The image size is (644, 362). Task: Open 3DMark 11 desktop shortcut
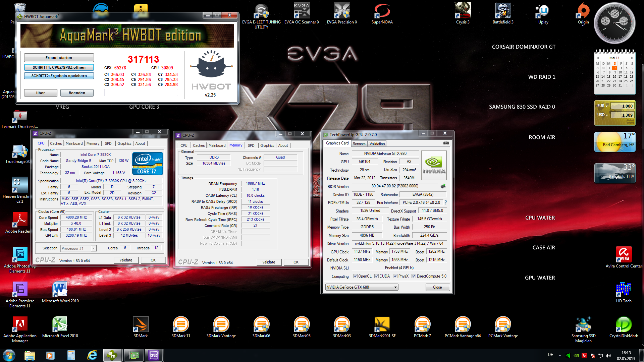(x=181, y=327)
